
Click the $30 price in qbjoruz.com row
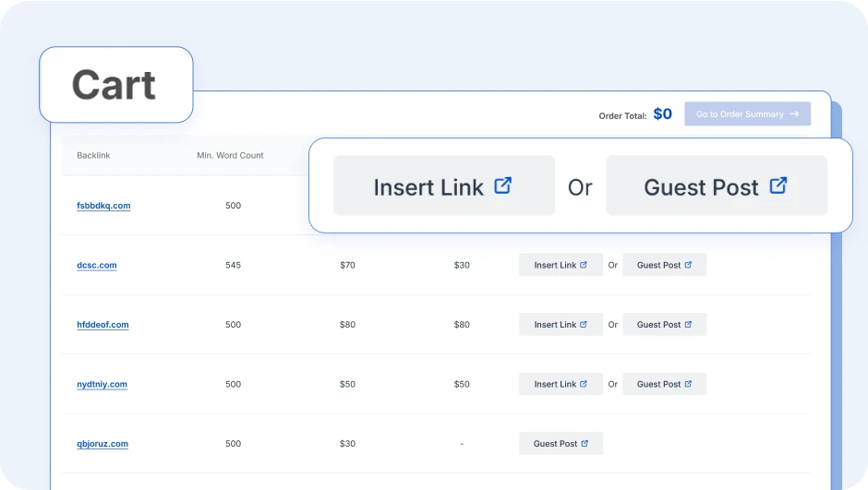pyautogui.click(x=347, y=444)
